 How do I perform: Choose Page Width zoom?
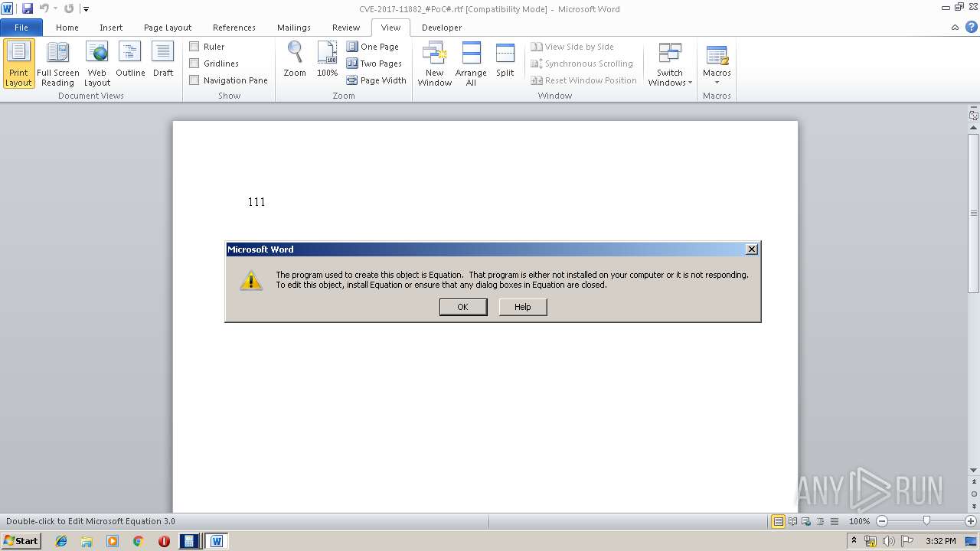pyautogui.click(x=376, y=80)
